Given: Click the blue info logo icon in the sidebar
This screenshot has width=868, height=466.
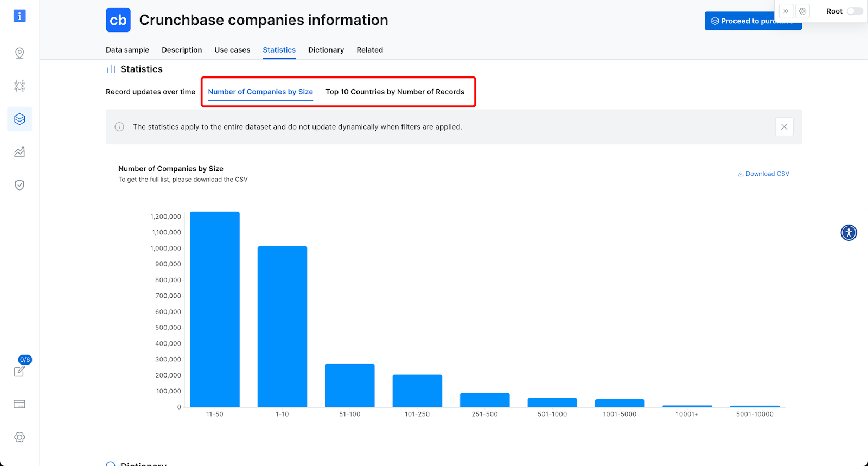Looking at the screenshot, I should 20,16.
